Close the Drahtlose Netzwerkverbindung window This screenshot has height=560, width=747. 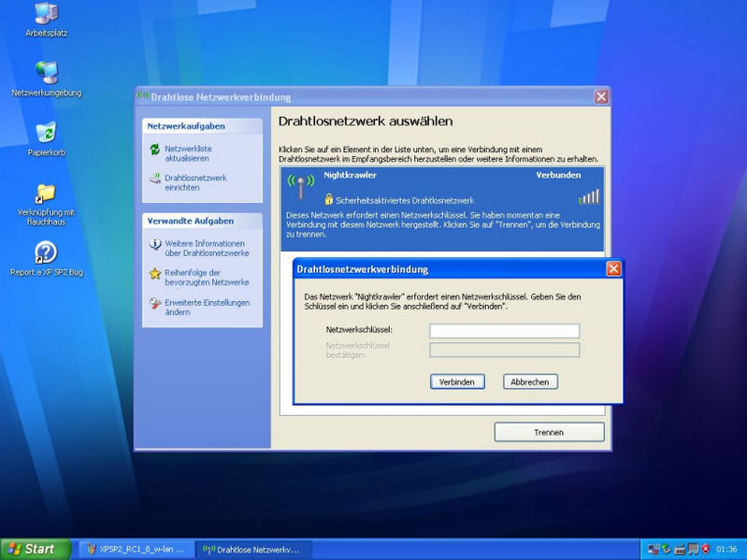(x=601, y=96)
